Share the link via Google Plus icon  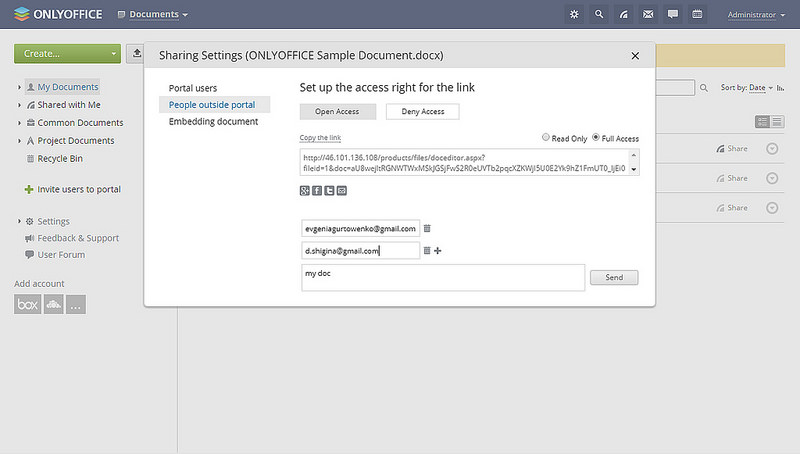(305, 190)
